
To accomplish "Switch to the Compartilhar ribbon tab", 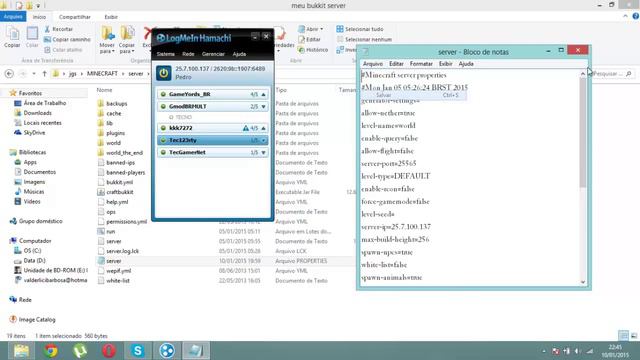I will tap(75, 17).
